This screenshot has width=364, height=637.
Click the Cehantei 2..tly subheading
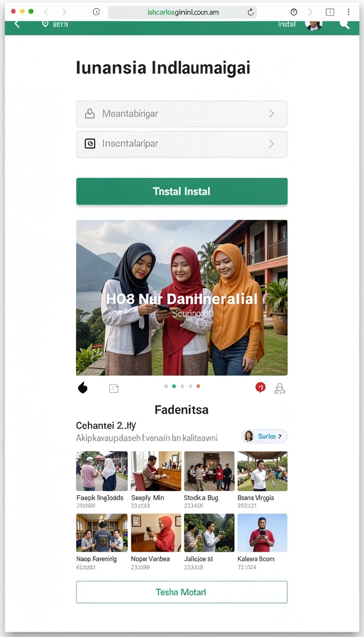[106, 426]
